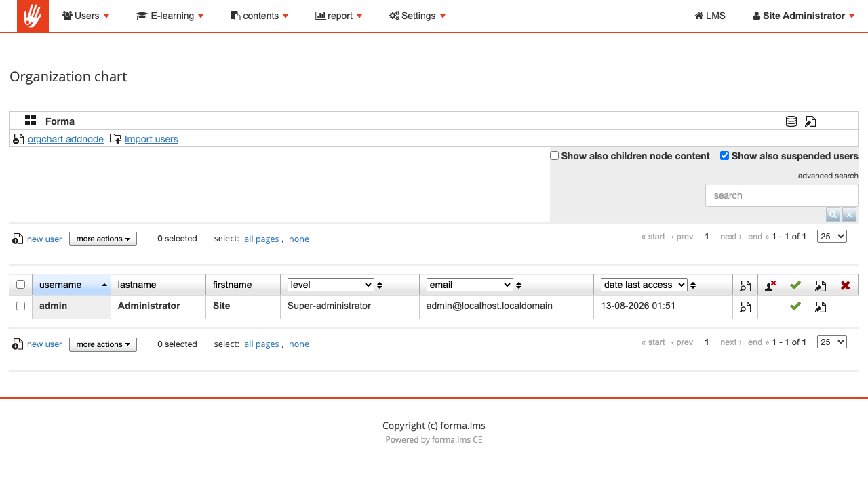Click the sort arrows beside level dropdown
868x488 pixels.
coord(380,285)
